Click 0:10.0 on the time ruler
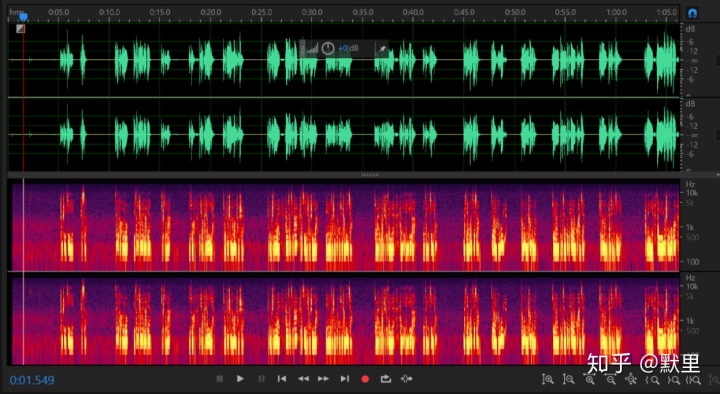 pos(109,12)
